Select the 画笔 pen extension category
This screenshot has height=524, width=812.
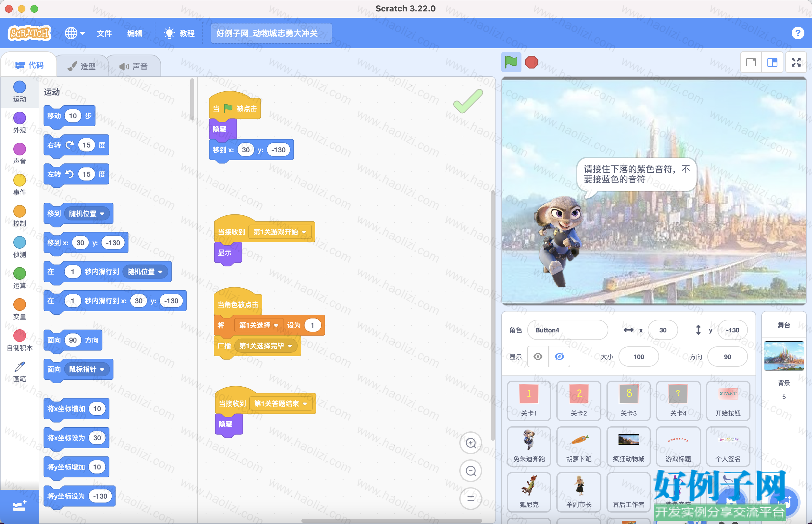point(19,371)
